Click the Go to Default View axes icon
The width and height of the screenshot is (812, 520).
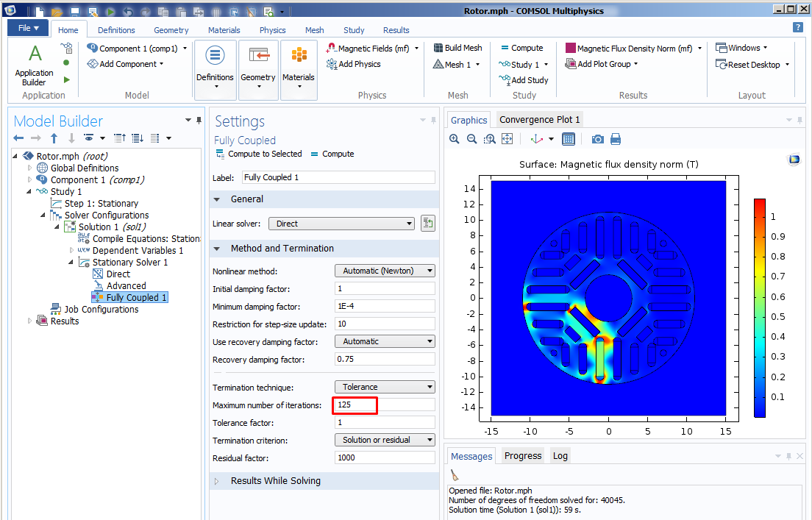click(x=536, y=139)
